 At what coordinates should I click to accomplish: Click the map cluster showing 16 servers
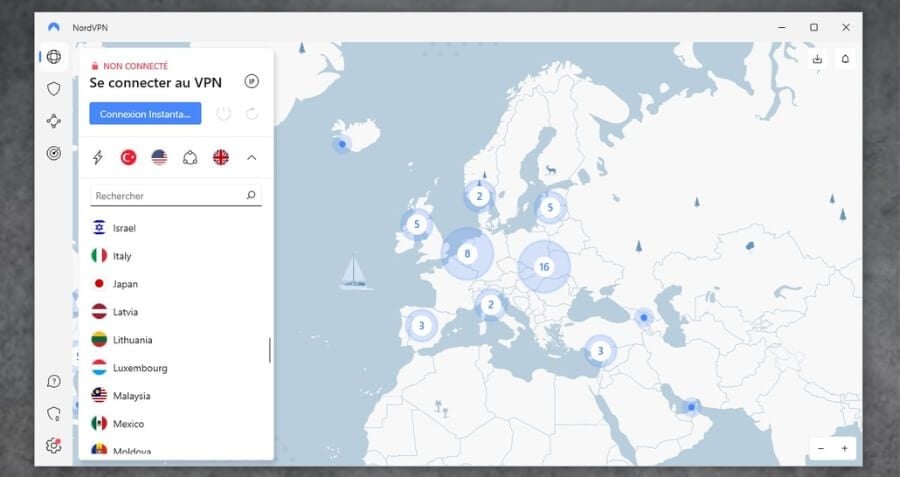point(544,267)
